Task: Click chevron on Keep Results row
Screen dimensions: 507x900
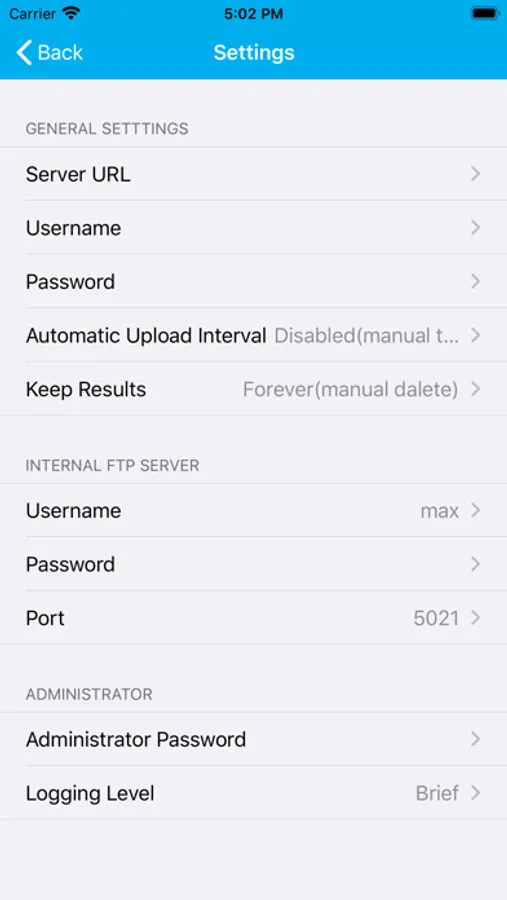Action: click(475, 389)
